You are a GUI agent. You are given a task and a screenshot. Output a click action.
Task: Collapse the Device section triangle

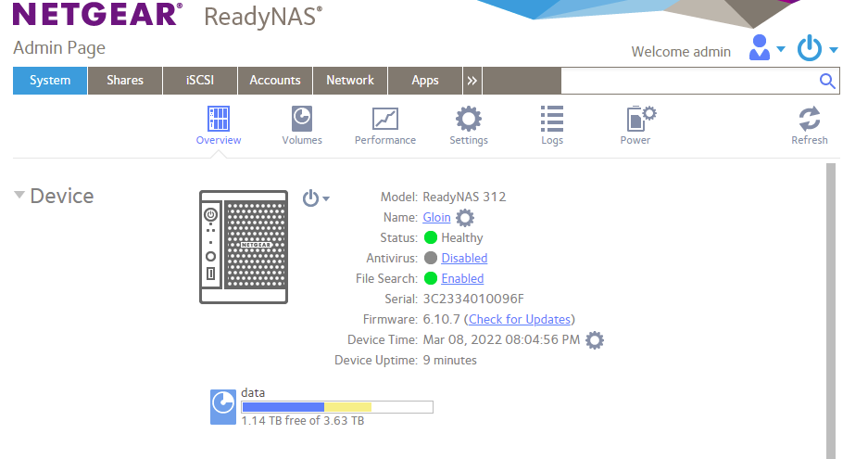click(x=19, y=196)
